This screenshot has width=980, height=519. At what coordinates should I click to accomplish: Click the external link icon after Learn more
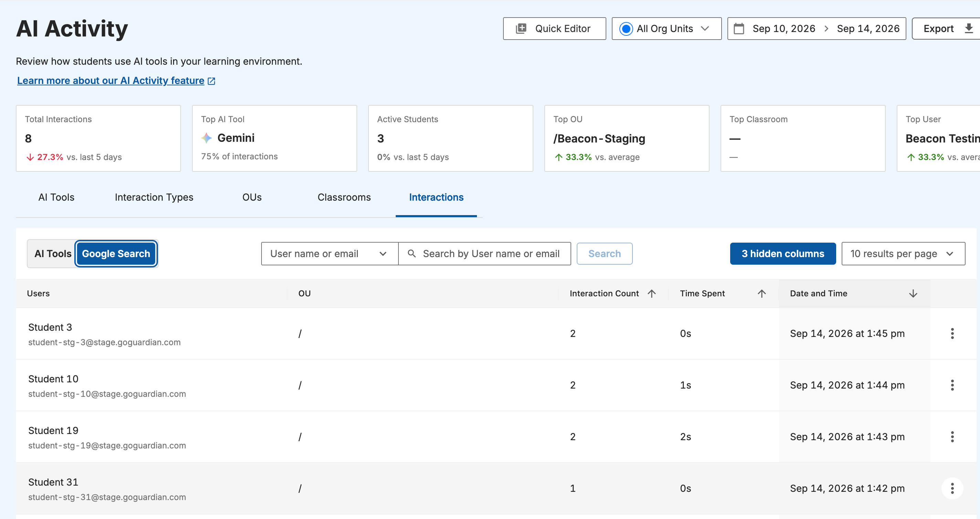pyautogui.click(x=212, y=81)
